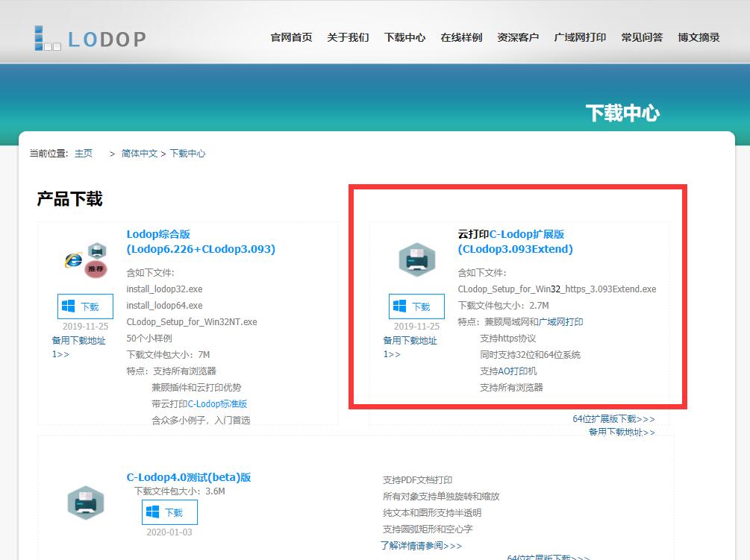
Task: Select the text install_lodop64.exe
Action: pyautogui.click(x=164, y=305)
